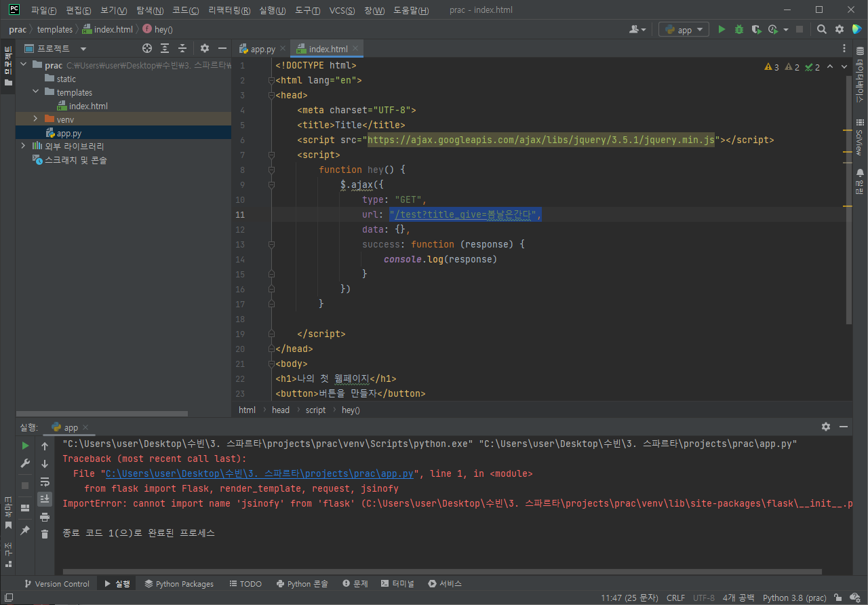Screen dimensions: 868x605
Task: Toggle soft-wrap in Run console
Action: click(45, 482)
